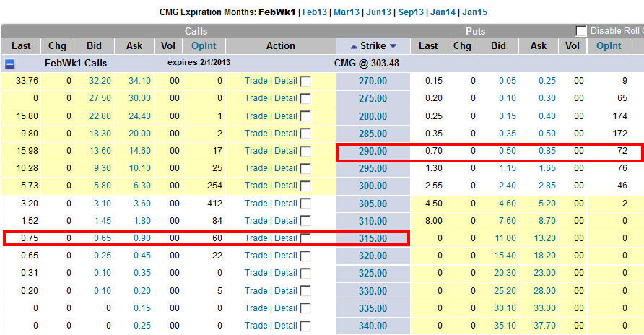Screen dimensions: 644x335
Task: Open Trade for the 315.00 call
Action: pos(256,238)
